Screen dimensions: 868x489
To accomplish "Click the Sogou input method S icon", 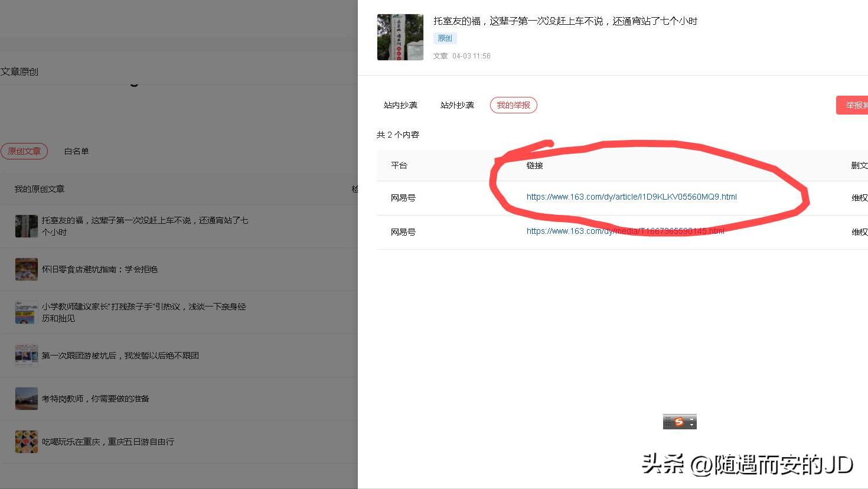I will [x=678, y=421].
